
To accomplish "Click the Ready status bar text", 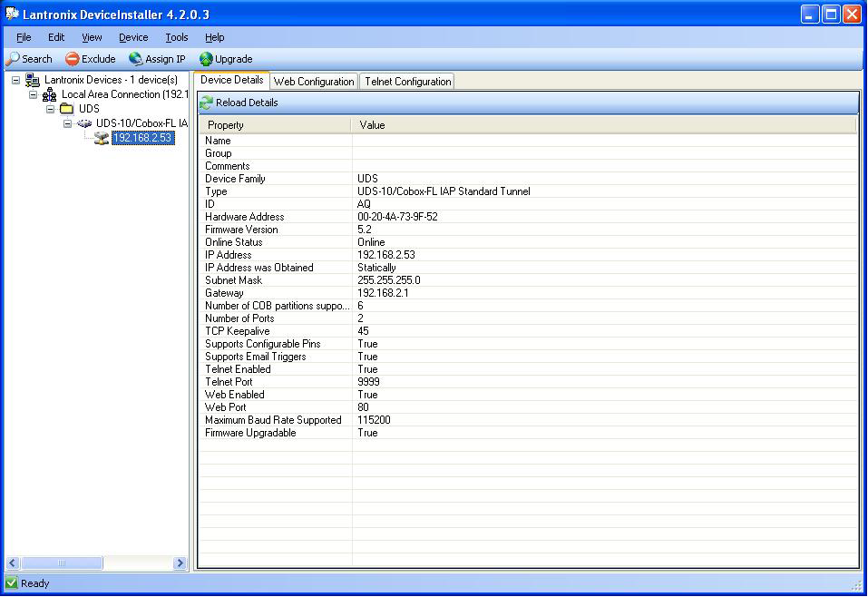I will coord(34,583).
